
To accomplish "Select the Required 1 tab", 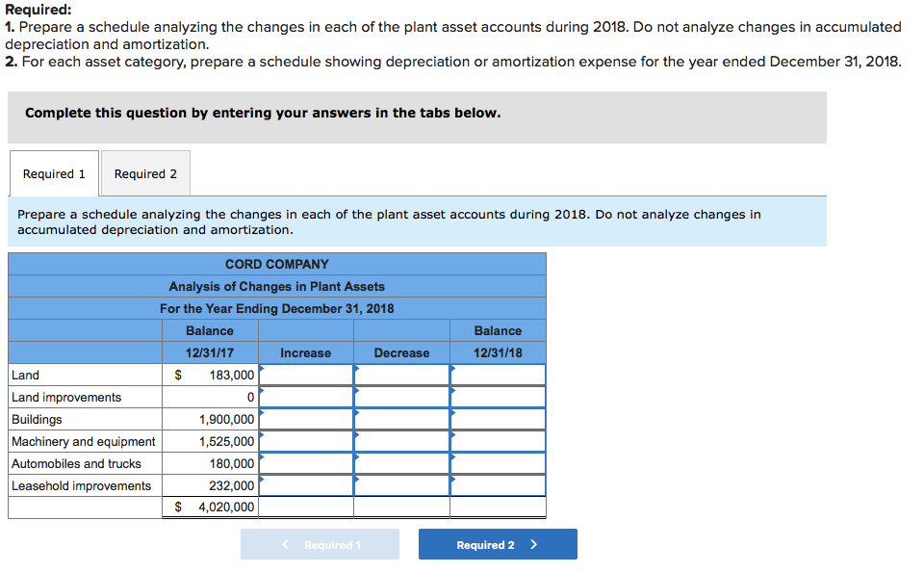I will 54,174.
